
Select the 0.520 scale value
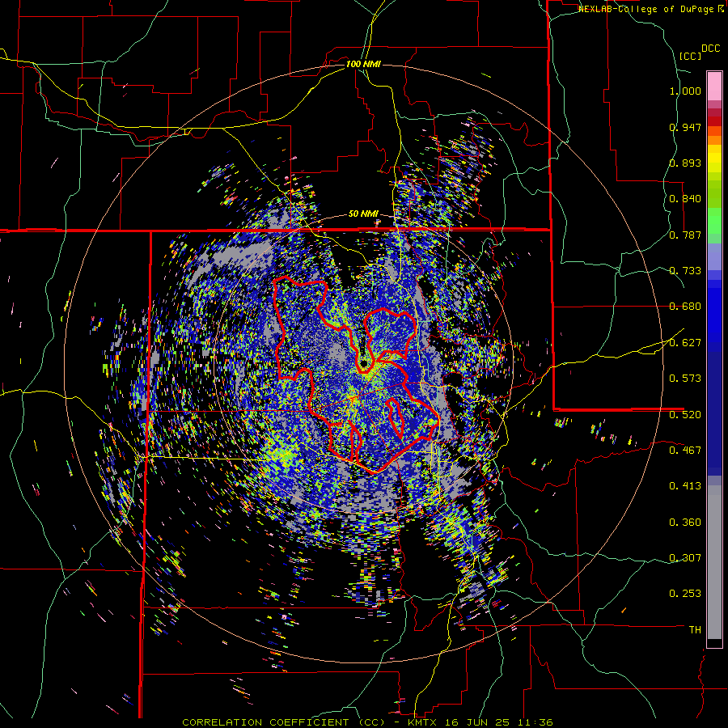(685, 414)
